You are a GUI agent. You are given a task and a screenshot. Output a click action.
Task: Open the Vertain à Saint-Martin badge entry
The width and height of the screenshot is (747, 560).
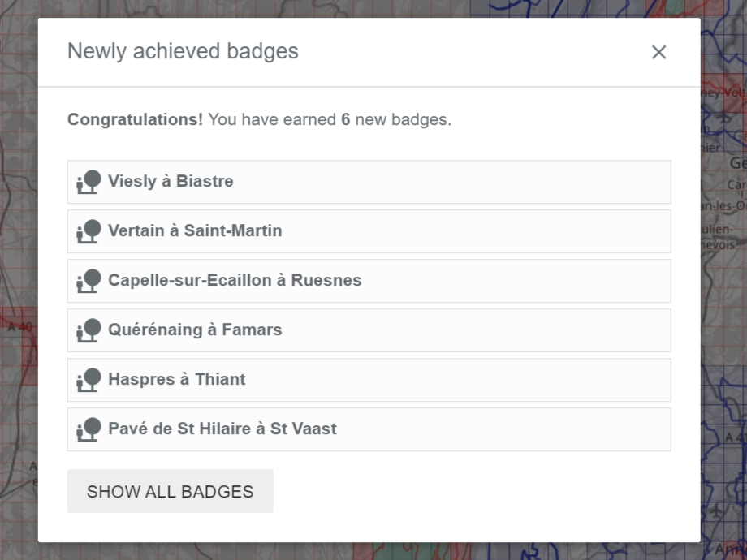tap(195, 231)
